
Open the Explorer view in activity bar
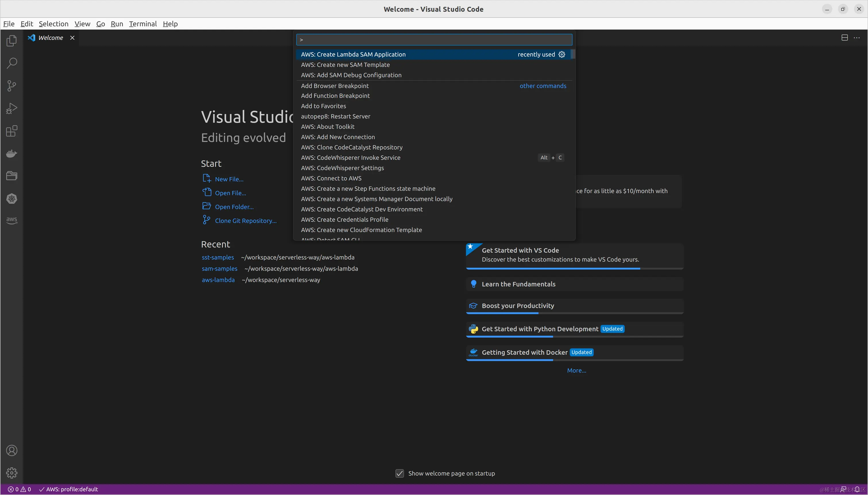point(11,41)
